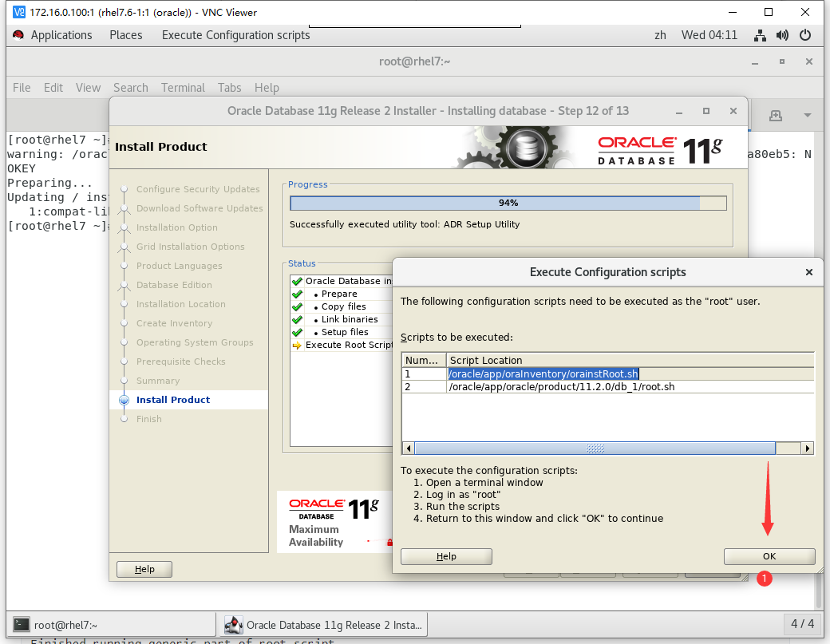The width and height of the screenshot is (830, 644).
Task: Click the yellow arrow beside Execute Root Scripts
Action: (297, 346)
